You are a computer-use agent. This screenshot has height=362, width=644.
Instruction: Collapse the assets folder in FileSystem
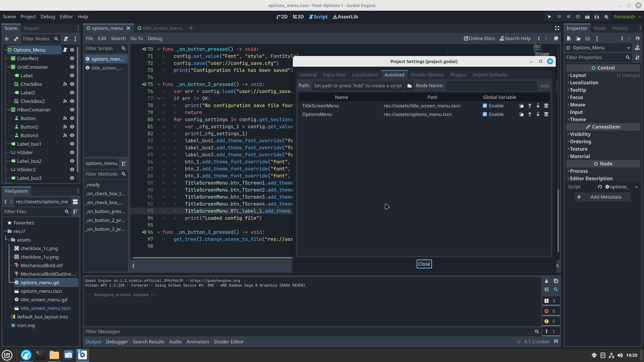point(9,240)
